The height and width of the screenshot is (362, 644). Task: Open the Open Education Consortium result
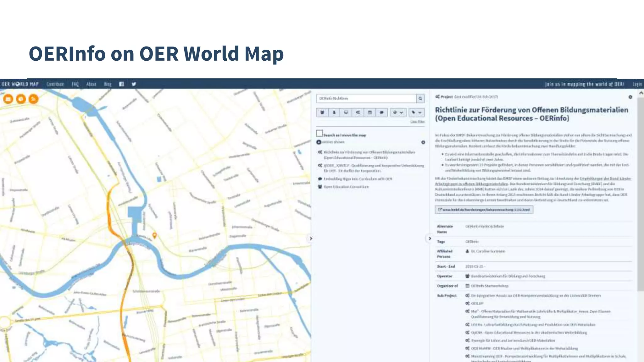pyautogui.click(x=346, y=187)
